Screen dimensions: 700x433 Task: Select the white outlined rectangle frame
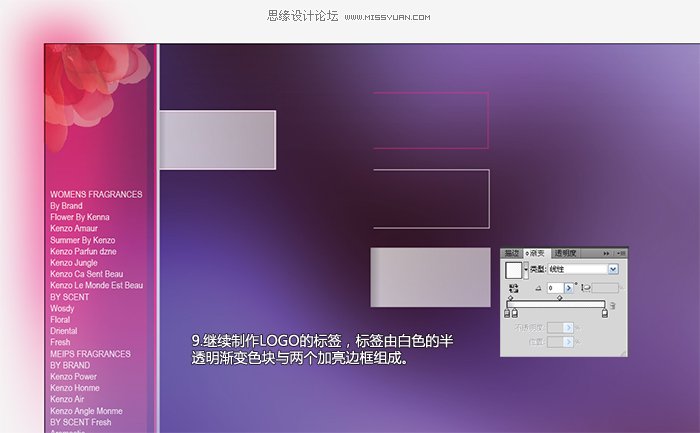click(431, 199)
